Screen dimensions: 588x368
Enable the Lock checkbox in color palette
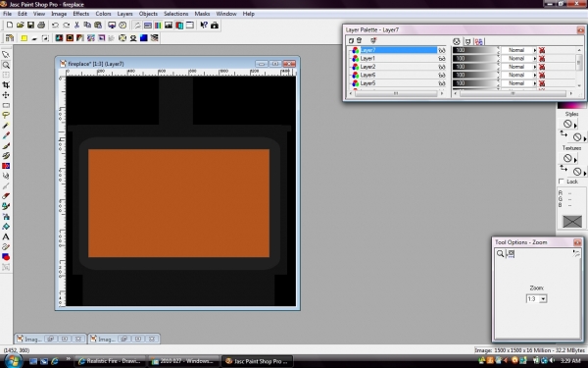pos(562,182)
